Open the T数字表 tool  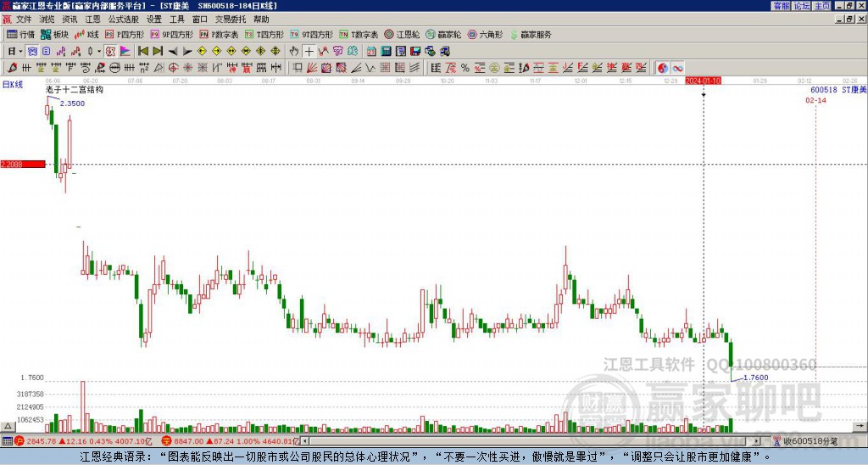click(359, 34)
